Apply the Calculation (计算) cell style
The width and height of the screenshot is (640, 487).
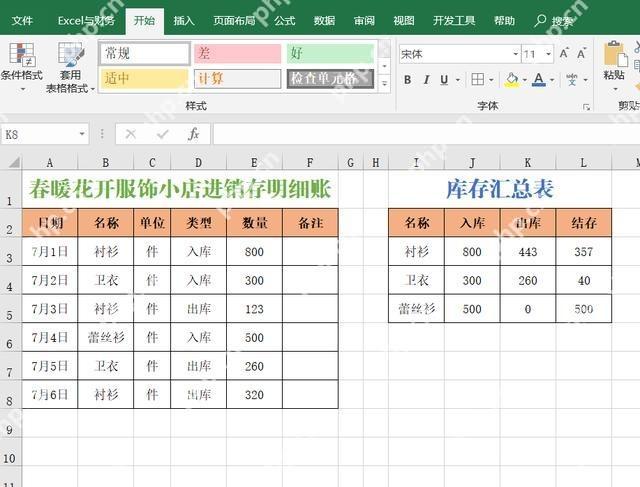tap(238, 78)
